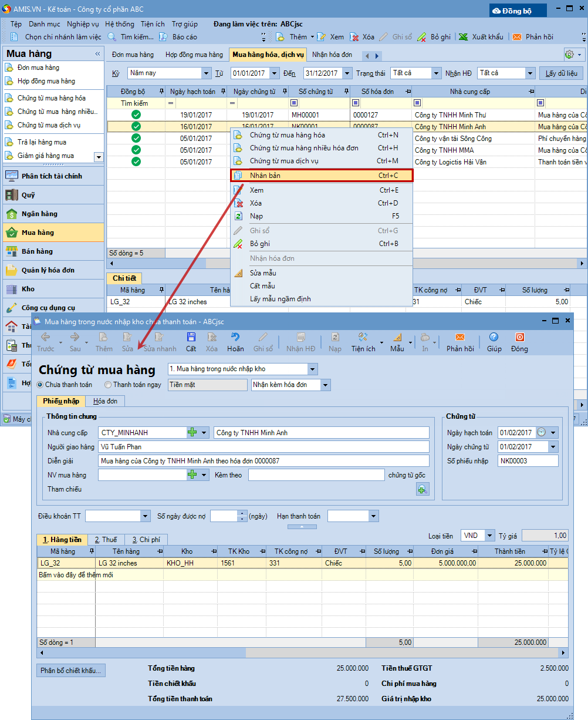Open the Trạng thái dropdown

pos(436,73)
